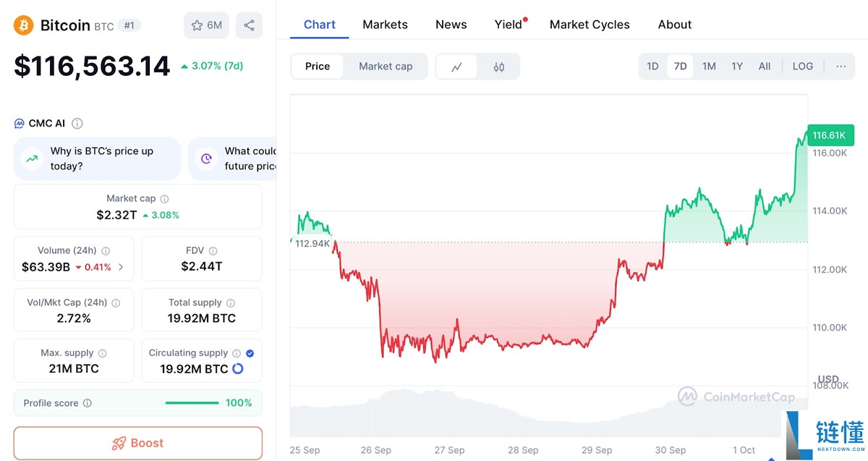
Task: Click the 116.61K price label on the chart
Action: click(830, 135)
